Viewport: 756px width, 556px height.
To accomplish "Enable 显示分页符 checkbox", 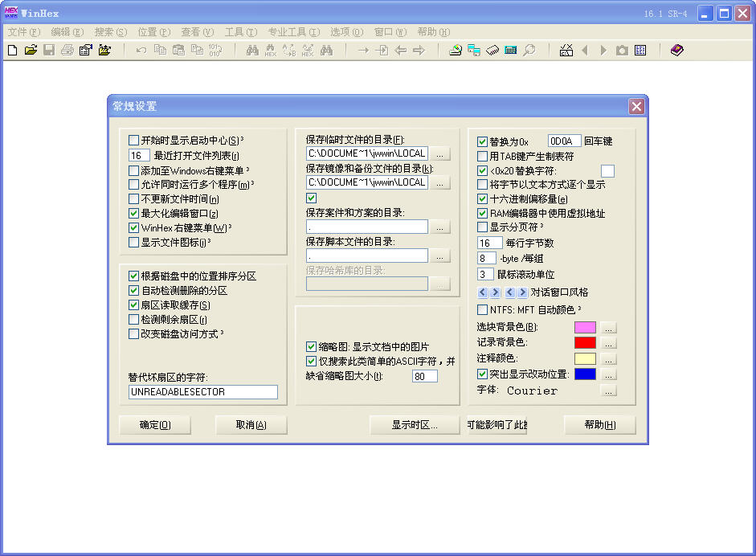I will pos(482,227).
